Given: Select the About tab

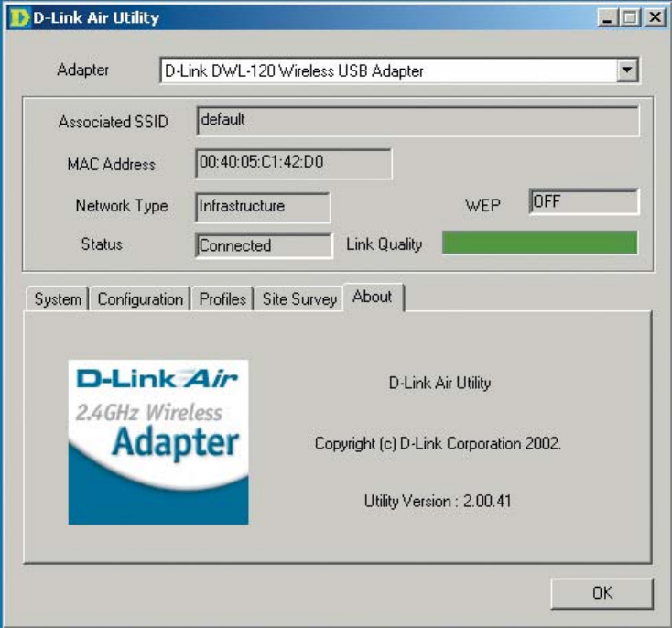Looking at the screenshot, I should (373, 297).
